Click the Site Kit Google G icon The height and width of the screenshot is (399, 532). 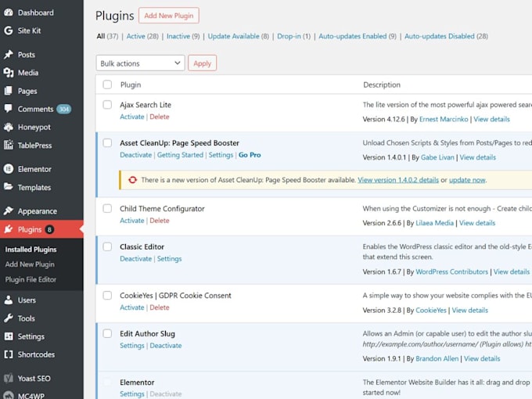coord(9,31)
